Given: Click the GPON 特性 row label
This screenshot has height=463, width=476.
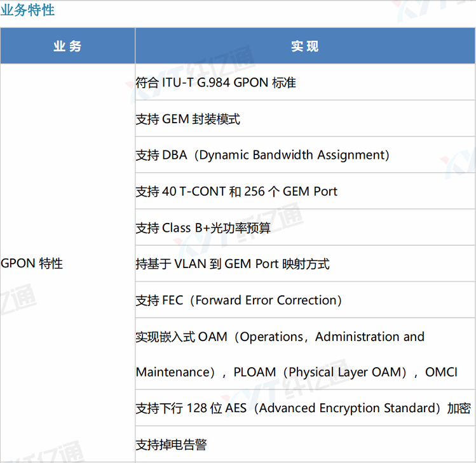Looking at the screenshot, I should (32, 264).
